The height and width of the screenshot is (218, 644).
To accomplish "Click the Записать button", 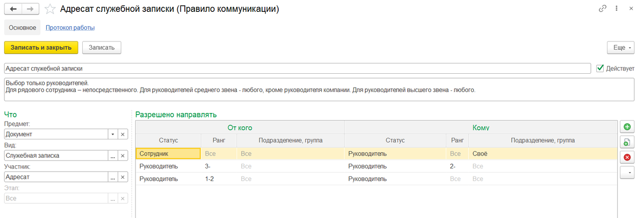I will click(x=102, y=48).
